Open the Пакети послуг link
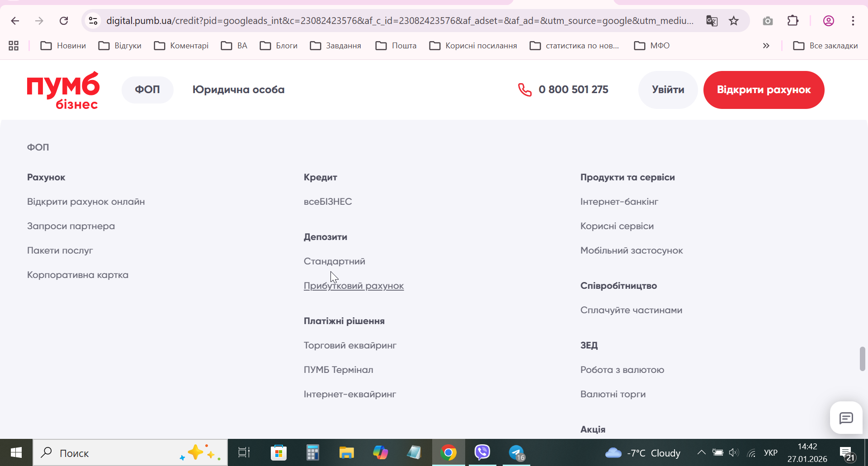This screenshot has height=466, width=868. point(60,250)
